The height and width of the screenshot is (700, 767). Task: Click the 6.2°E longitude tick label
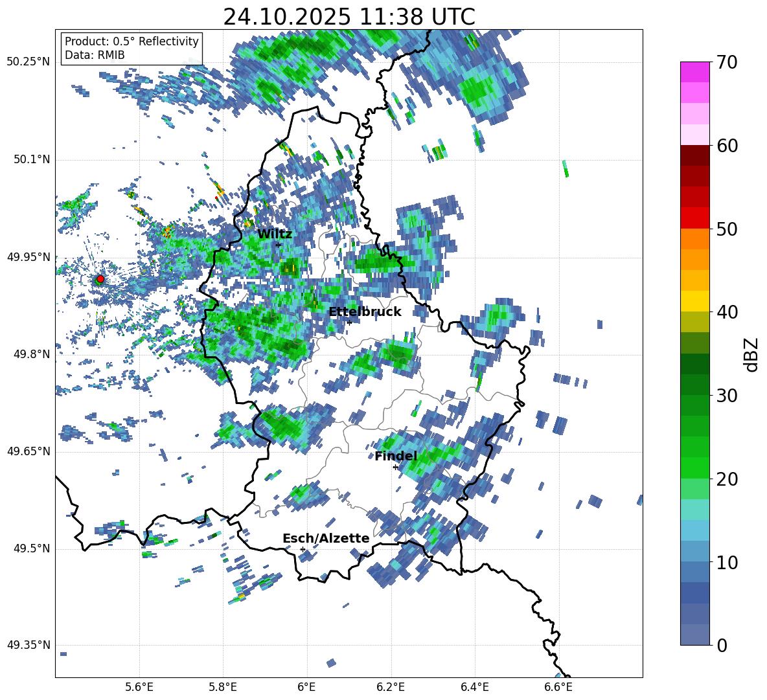tap(391, 687)
